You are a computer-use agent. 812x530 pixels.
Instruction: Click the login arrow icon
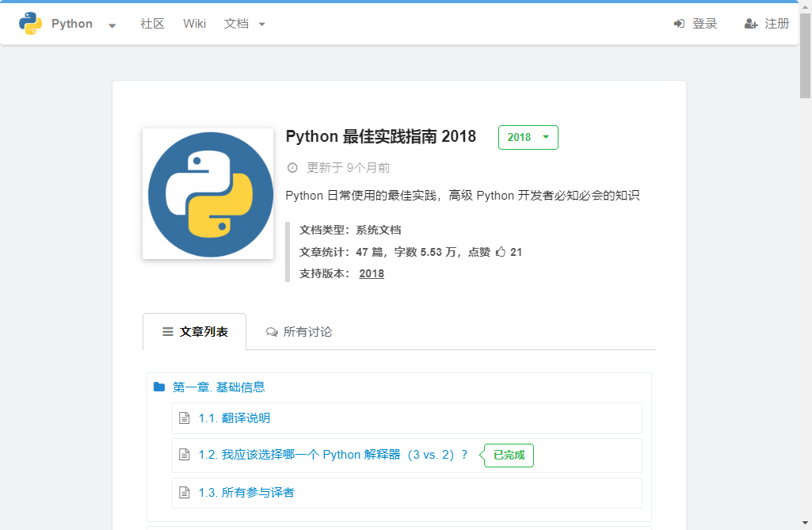click(x=679, y=24)
